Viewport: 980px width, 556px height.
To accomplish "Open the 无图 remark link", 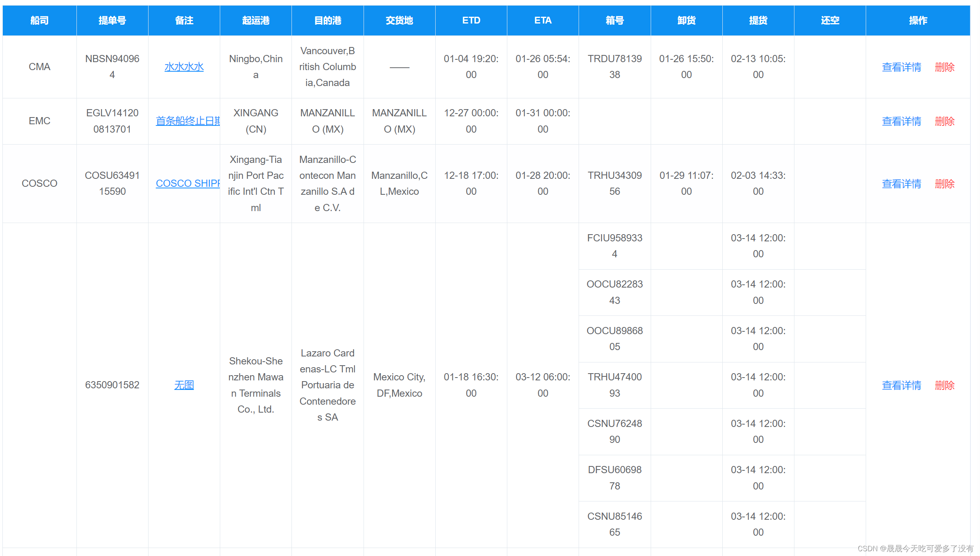I will tap(184, 385).
